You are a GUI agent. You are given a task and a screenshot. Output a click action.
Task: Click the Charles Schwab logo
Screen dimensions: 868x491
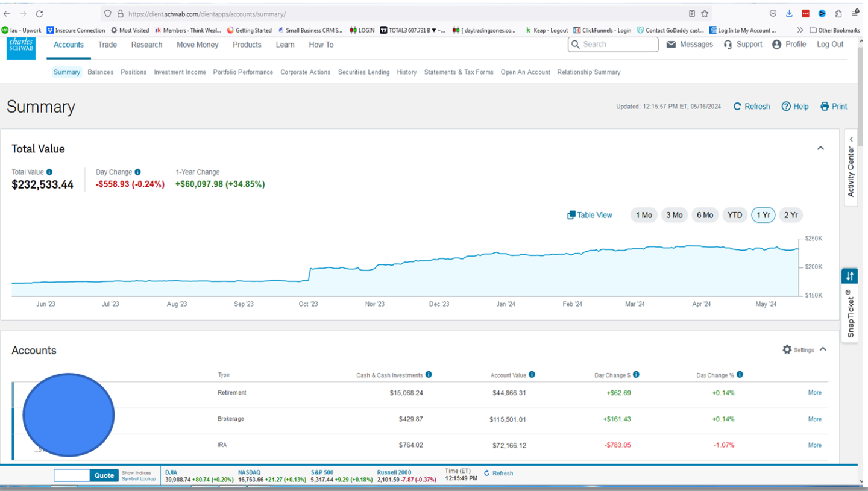[x=21, y=48]
